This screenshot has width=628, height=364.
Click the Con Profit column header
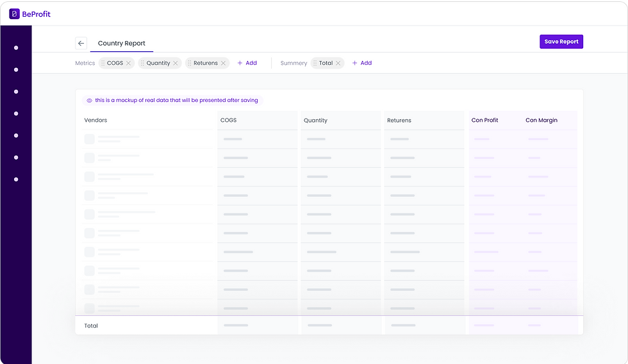(484, 120)
